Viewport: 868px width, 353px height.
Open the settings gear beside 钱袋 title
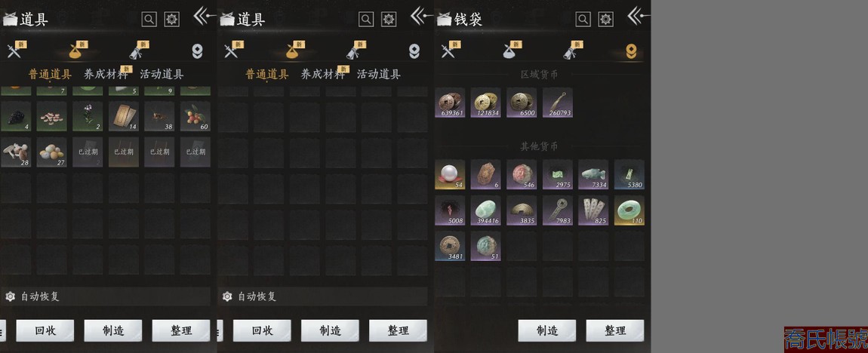(x=606, y=20)
